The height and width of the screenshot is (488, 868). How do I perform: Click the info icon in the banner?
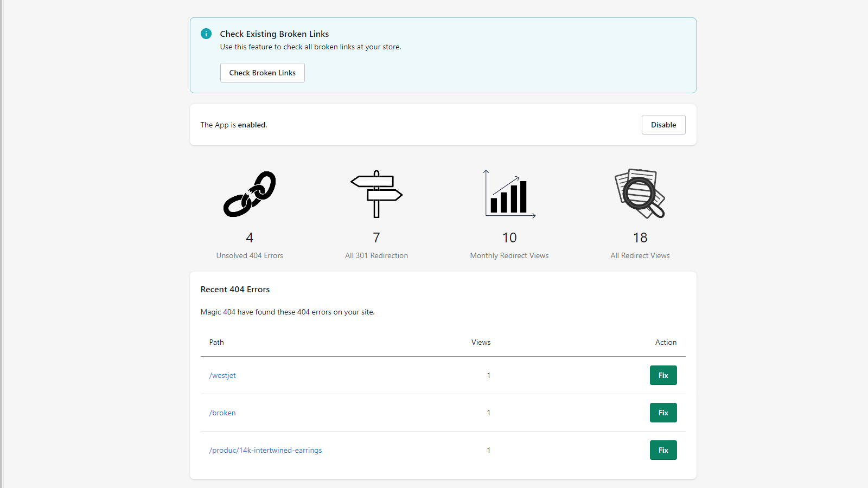point(206,34)
